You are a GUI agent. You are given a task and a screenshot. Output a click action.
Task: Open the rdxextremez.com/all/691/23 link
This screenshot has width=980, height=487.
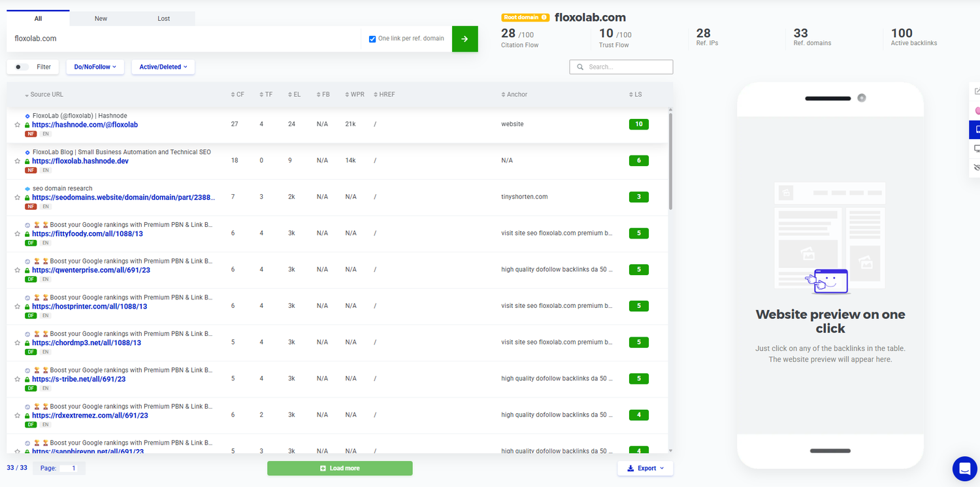[x=90, y=416]
